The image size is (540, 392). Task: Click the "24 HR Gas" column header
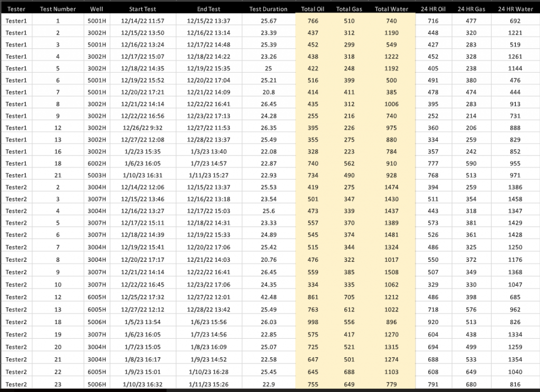click(x=471, y=9)
